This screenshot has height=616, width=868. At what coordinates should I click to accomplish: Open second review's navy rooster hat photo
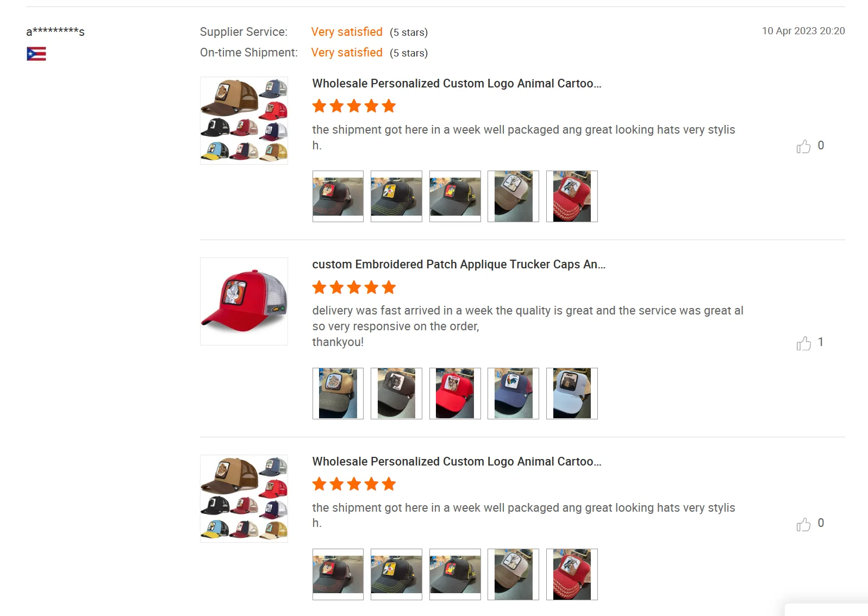tap(513, 393)
